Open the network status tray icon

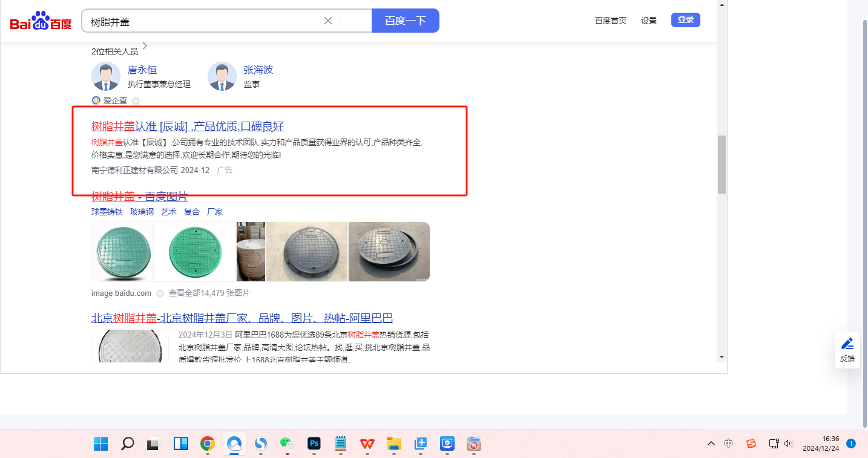click(774, 443)
